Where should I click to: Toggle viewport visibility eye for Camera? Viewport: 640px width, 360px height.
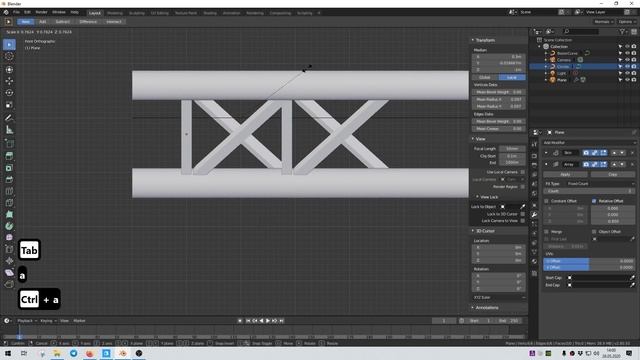(x=627, y=60)
